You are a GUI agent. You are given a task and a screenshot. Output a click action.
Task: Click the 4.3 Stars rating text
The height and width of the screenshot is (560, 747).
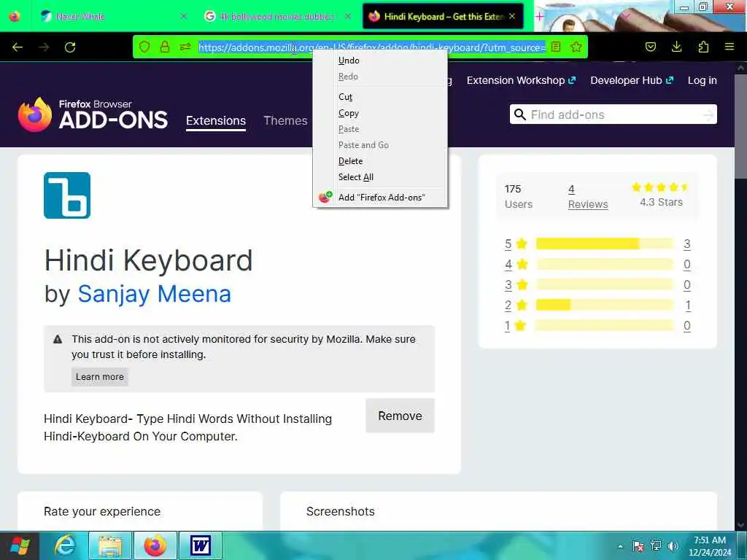click(x=661, y=202)
